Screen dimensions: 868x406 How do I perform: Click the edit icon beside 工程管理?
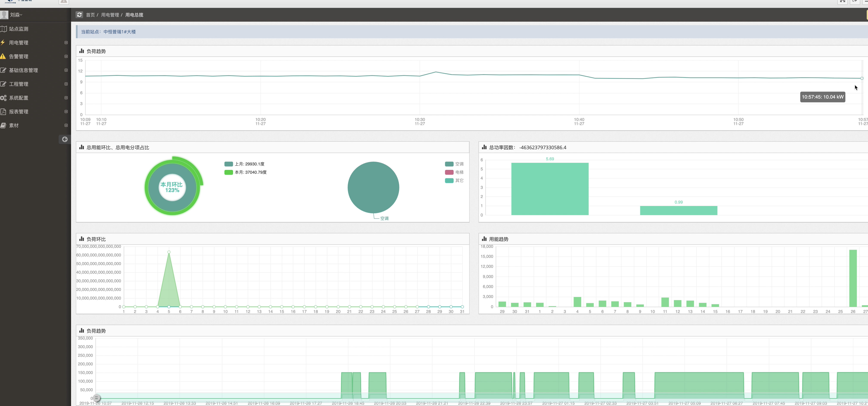[3, 84]
